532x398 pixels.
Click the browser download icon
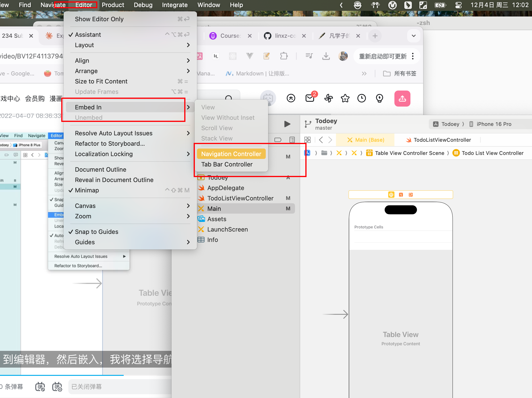pyautogui.click(x=326, y=56)
